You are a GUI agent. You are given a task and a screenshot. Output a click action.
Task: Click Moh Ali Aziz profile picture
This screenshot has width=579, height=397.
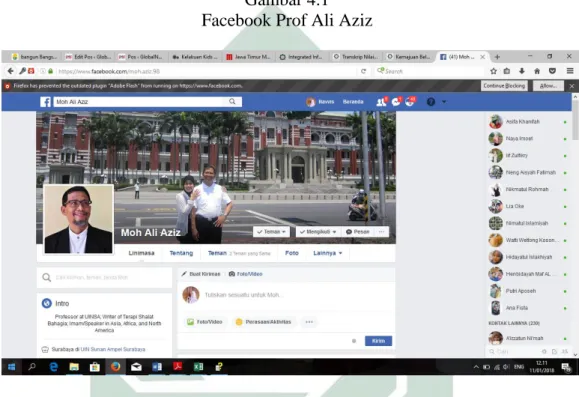pyautogui.click(x=78, y=219)
